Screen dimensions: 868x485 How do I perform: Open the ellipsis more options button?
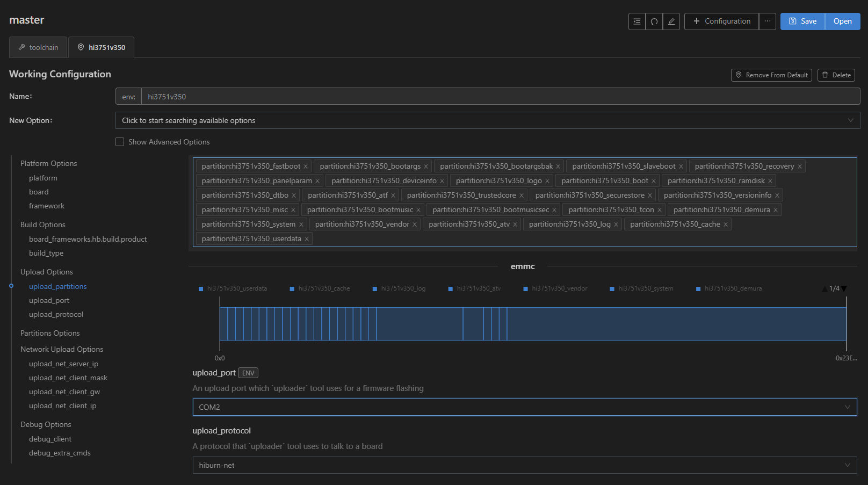coord(767,21)
